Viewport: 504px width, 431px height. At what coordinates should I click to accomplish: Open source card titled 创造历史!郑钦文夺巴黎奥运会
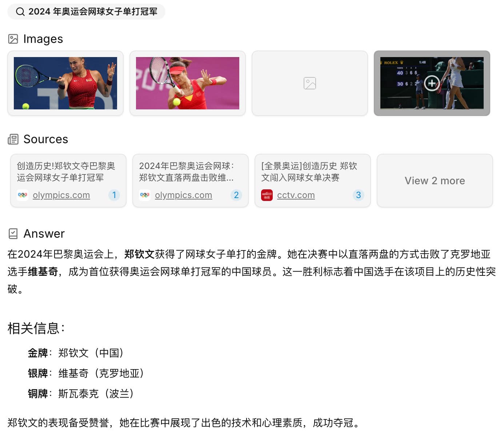(x=66, y=172)
